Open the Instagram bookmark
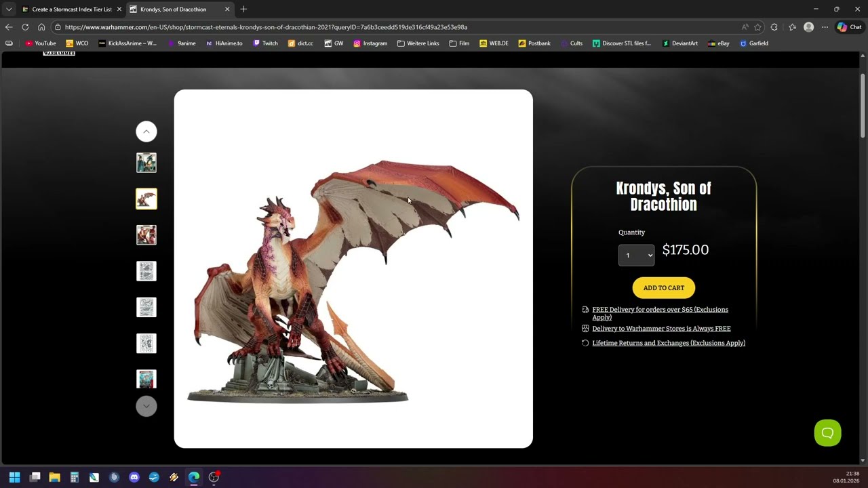Image resolution: width=868 pixels, height=488 pixels. tap(370, 43)
